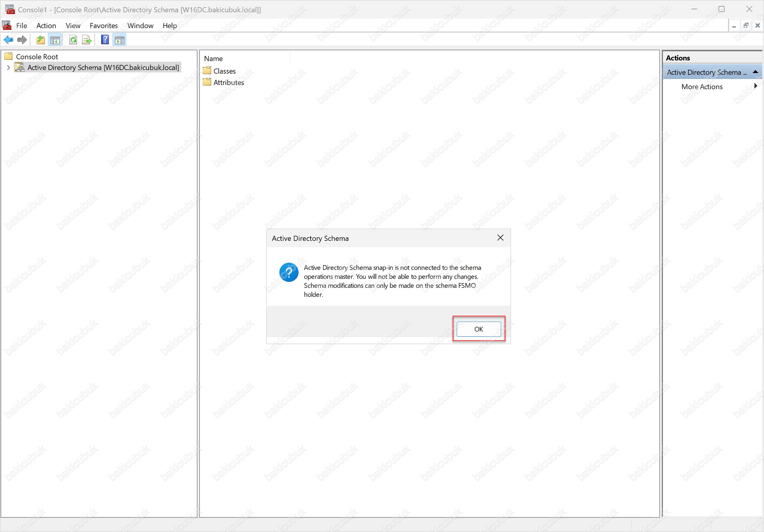Click the Console Root folder icon

(9, 56)
